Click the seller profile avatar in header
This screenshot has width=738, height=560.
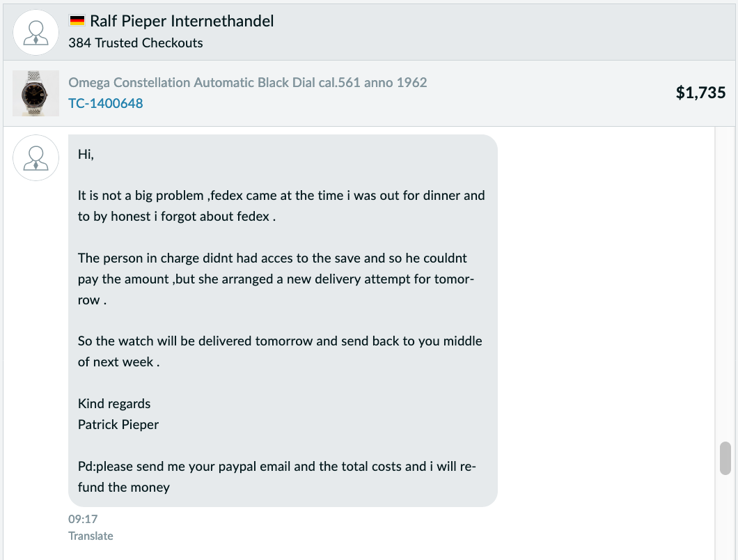click(36, 33)
